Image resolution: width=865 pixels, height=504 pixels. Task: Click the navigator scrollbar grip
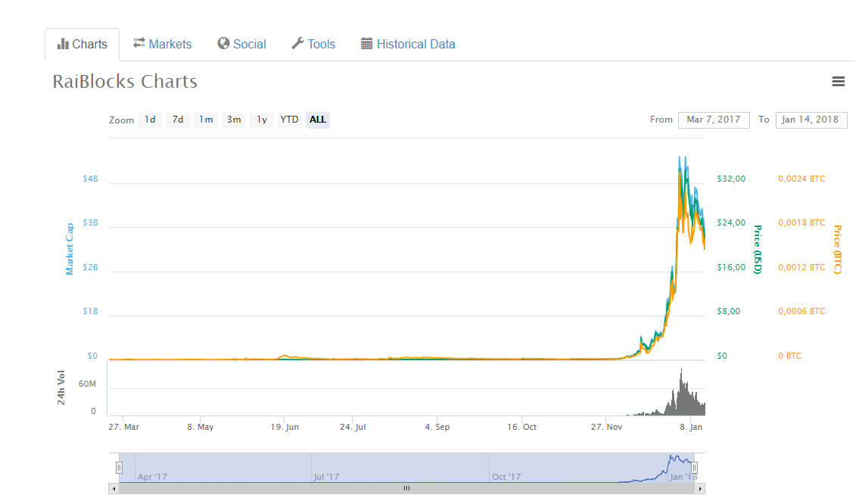tap(406, 489)
